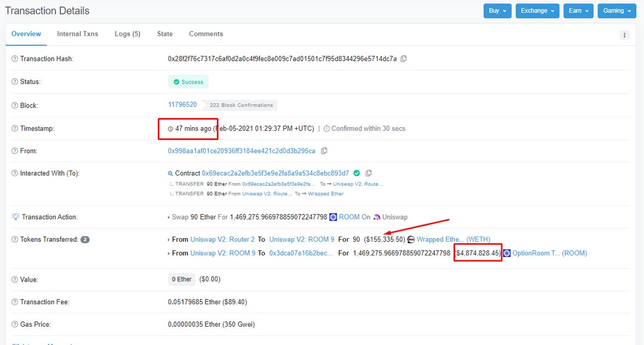
Task: Click the help icon beside Value
Action: pos(14,279)
